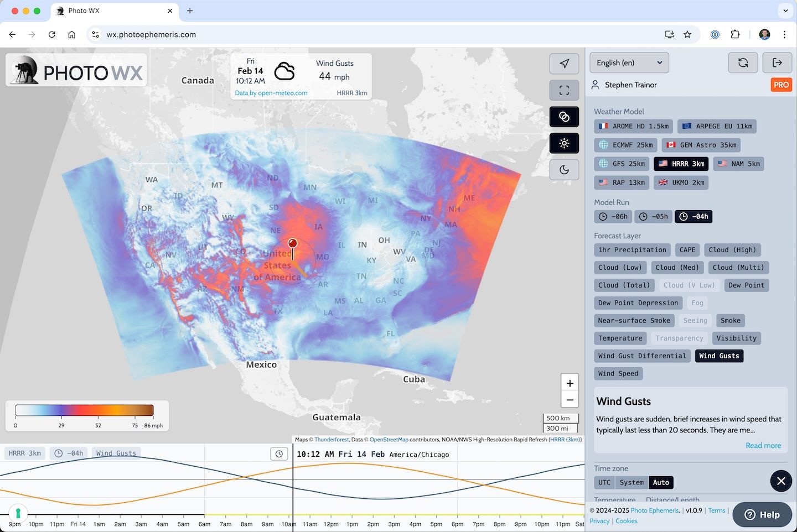This screenshot has width=797, height=532.
Task: Select the -06h model run
Action: [613, 216]
